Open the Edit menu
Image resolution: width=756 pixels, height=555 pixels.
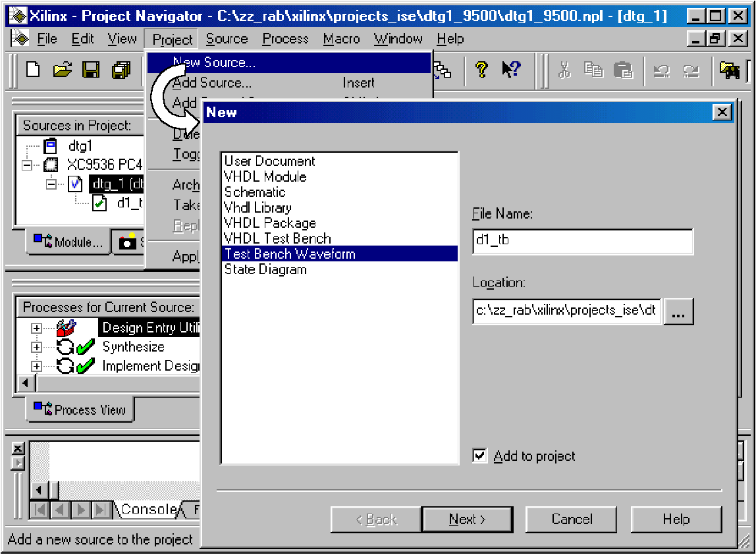click(x=82, y=39)
